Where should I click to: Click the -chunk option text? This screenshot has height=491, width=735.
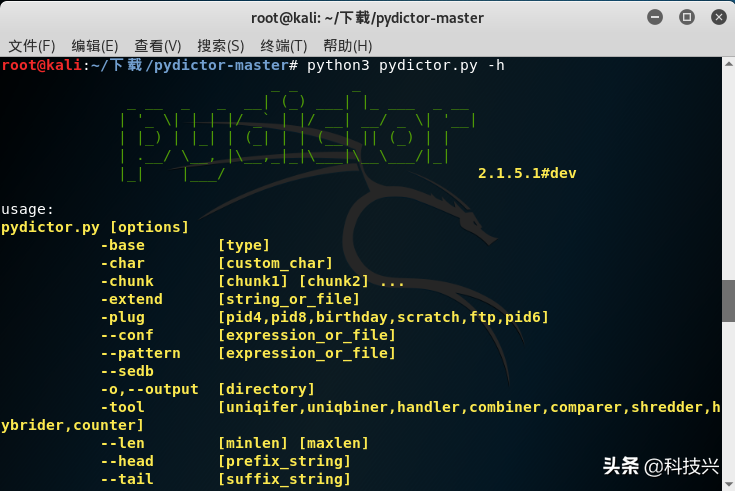pos(127,281)
